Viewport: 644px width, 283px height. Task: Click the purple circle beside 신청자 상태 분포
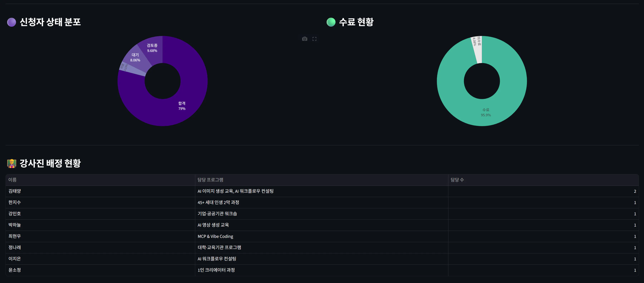[11, 22]
